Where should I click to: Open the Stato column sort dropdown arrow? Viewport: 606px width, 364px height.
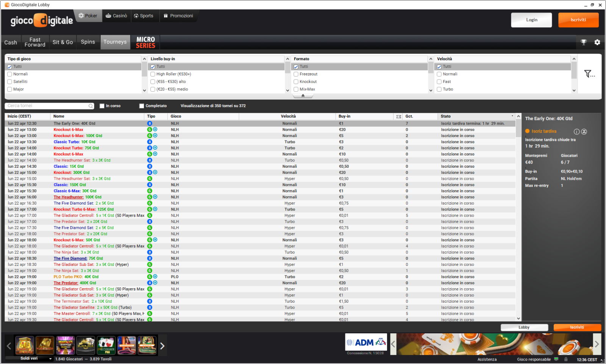pos(512,116)
